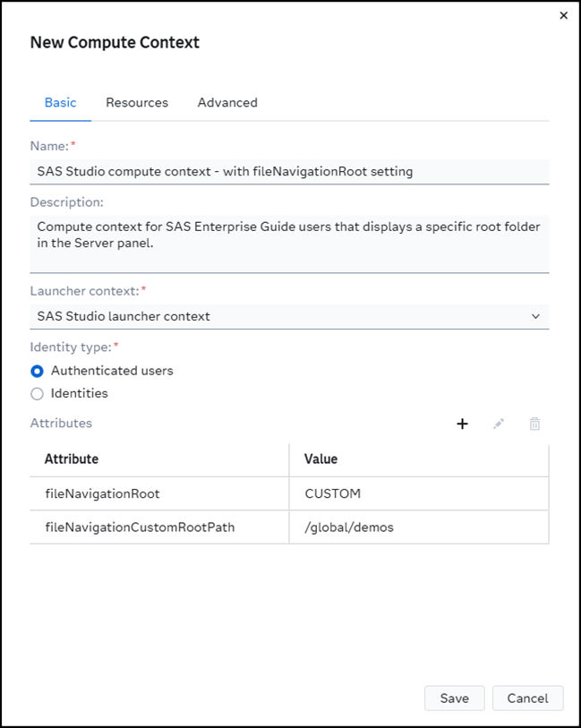Select the Identities identity type
Viewport: 581px width, 728px height.
pos(37,393)
